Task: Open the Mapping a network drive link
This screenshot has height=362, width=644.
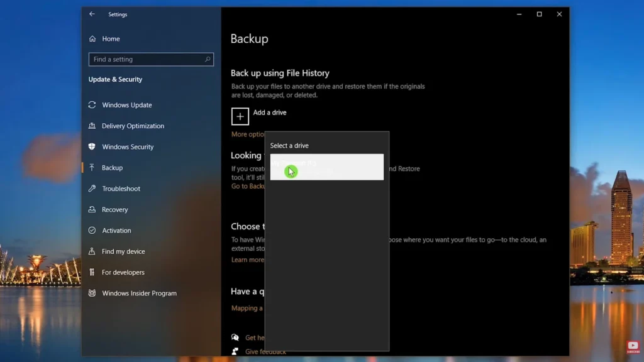Action: [x=247, y=308]
